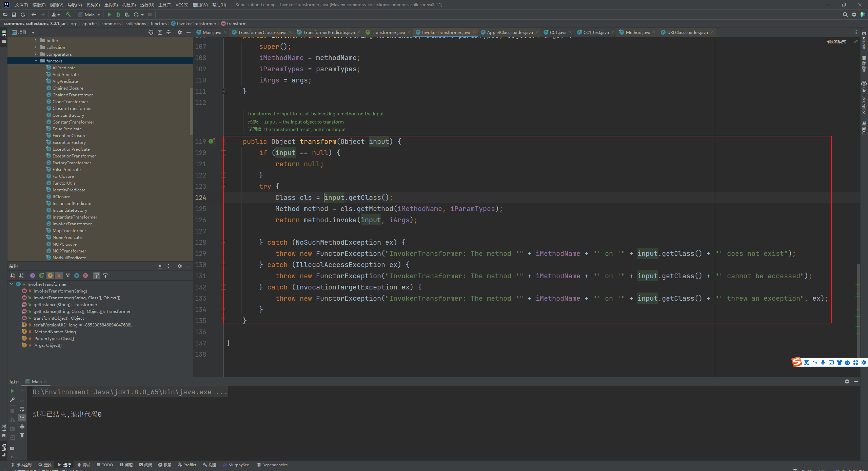Expand the buffer folder
Image resolution: width=868 pixels, height=471 pixels.
36,40
